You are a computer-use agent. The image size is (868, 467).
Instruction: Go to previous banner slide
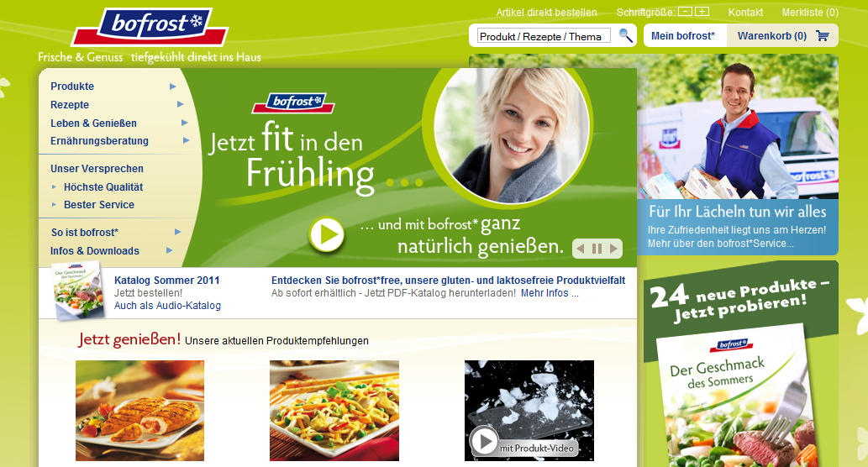pos(580,249)
